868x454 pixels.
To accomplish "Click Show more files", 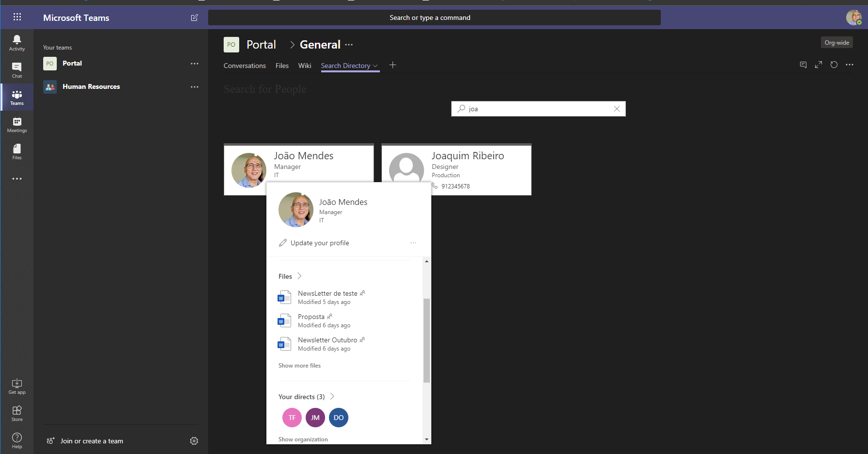I will coord(299,366).
